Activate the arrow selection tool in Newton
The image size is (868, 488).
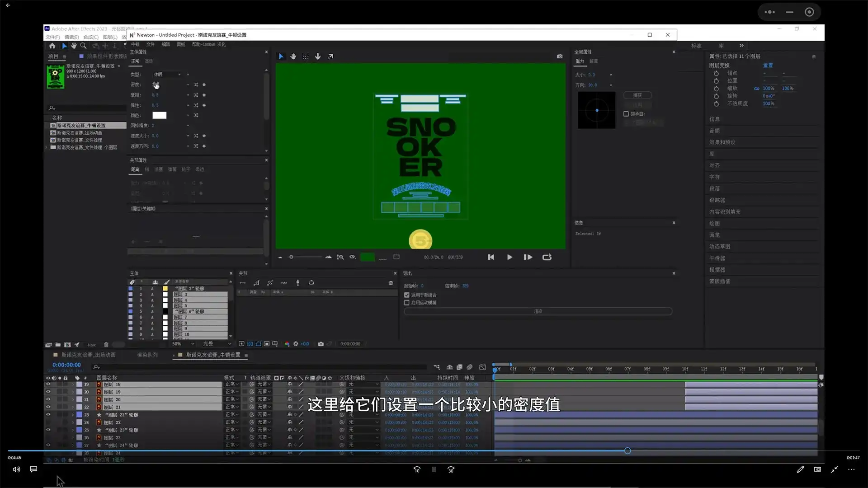tap(281, 56)
